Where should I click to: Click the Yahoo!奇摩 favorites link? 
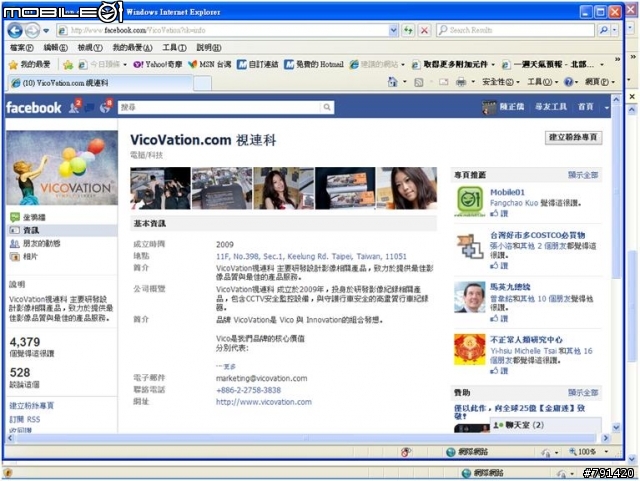158,65
